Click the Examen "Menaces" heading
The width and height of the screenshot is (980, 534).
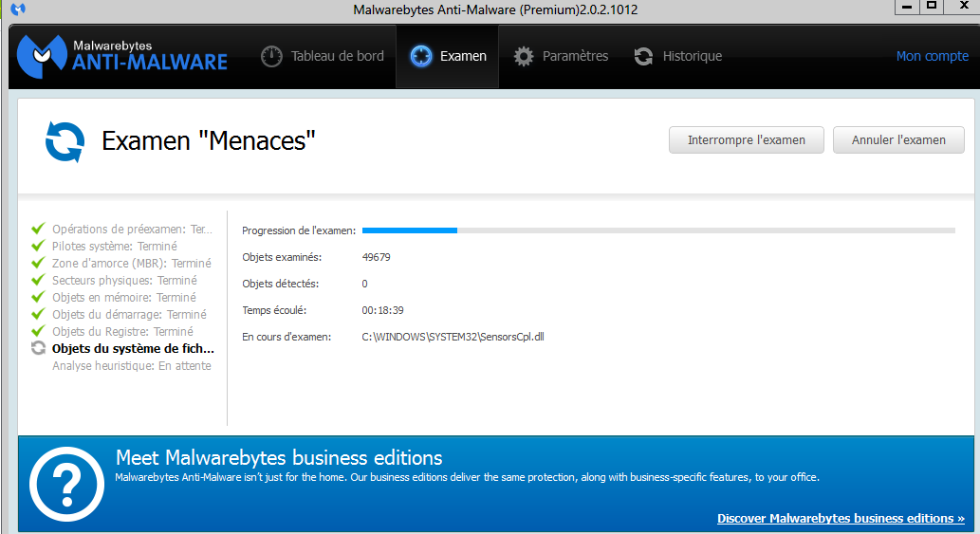pos(209,141)
